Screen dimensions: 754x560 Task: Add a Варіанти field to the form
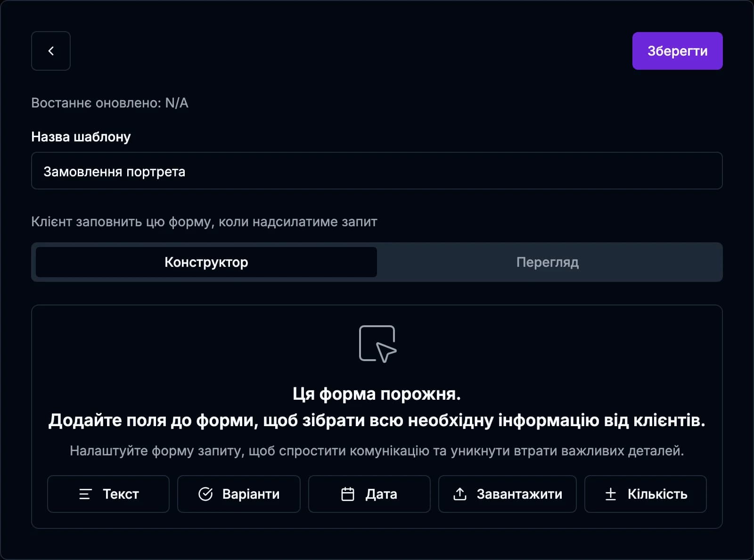click(239, 494)
